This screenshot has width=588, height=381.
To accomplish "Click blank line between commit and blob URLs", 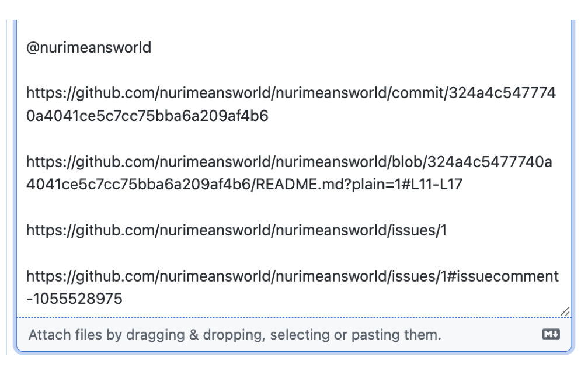I will tap(294, 139).
